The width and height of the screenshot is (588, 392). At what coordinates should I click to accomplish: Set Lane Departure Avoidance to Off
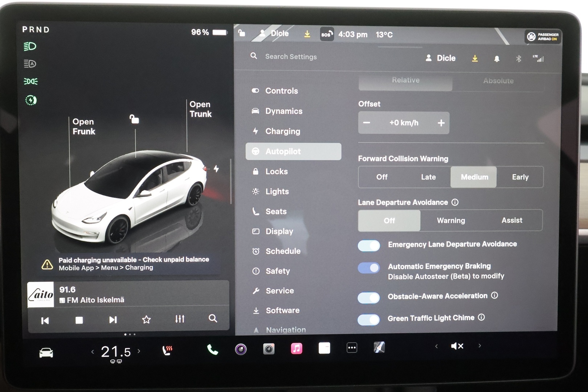coord(389,221)
